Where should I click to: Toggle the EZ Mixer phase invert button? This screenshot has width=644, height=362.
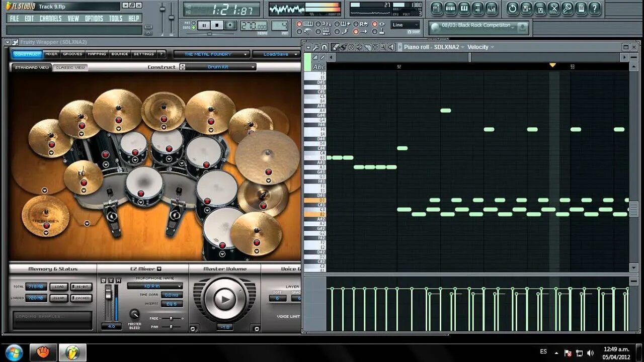[x=104, y=280]
